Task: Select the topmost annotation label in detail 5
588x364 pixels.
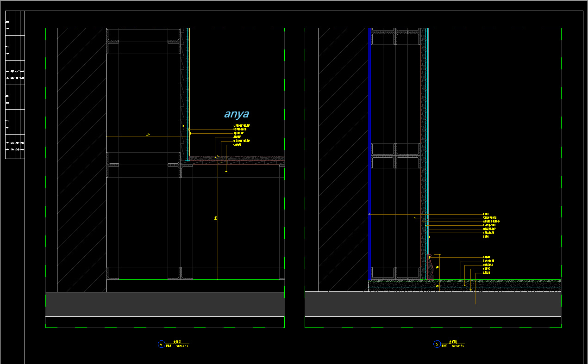Action: coord(486,214)
